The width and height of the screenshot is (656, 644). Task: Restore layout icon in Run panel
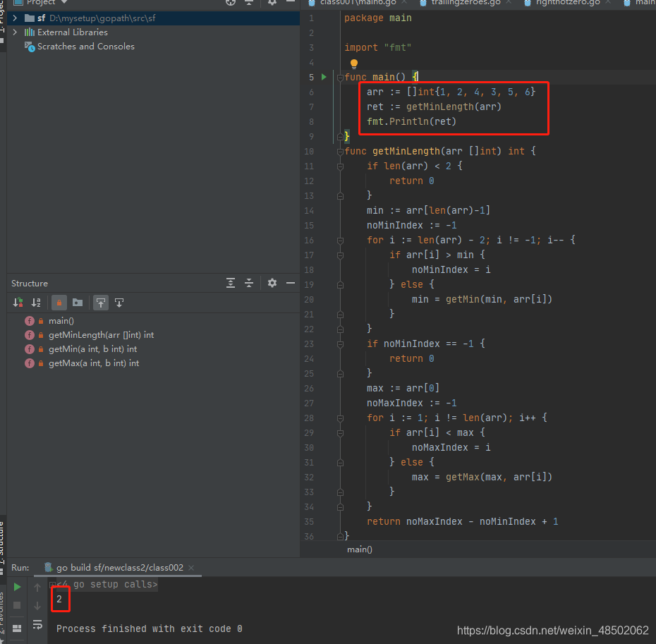[x=17, y=628]
